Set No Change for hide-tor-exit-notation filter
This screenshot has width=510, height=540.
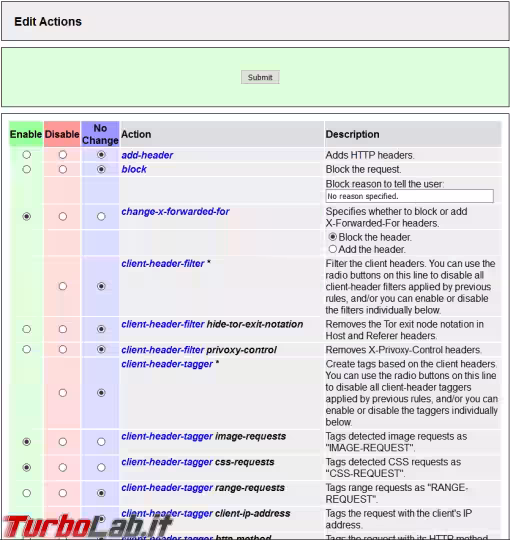[x=101, y=329]
